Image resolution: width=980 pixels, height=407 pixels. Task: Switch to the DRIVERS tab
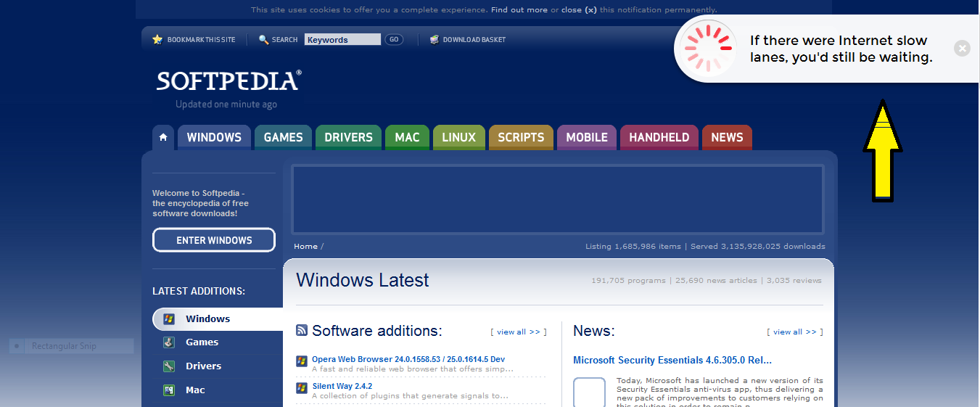tap(348, 137)
